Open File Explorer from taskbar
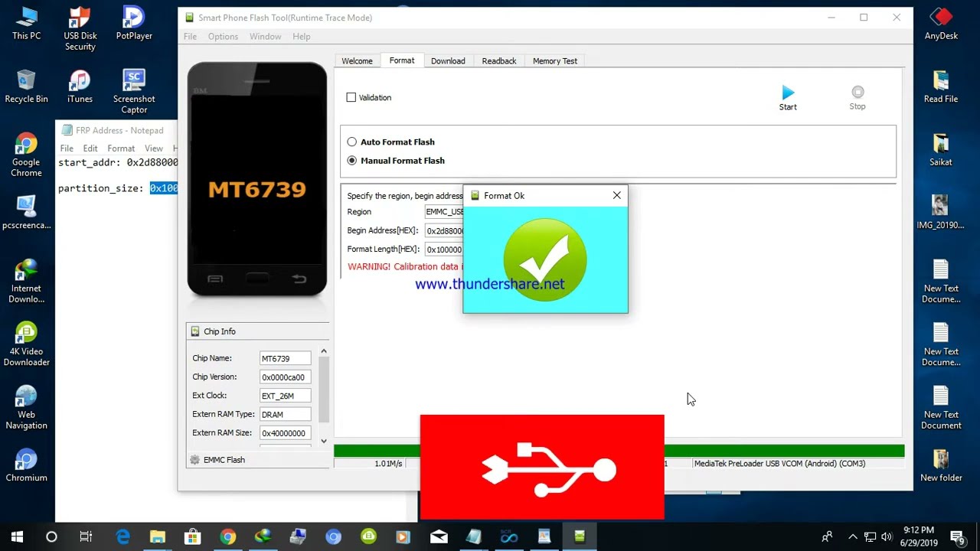Image resolution: width=980 pixels, height=551 pixels. (x=158, y=536)
